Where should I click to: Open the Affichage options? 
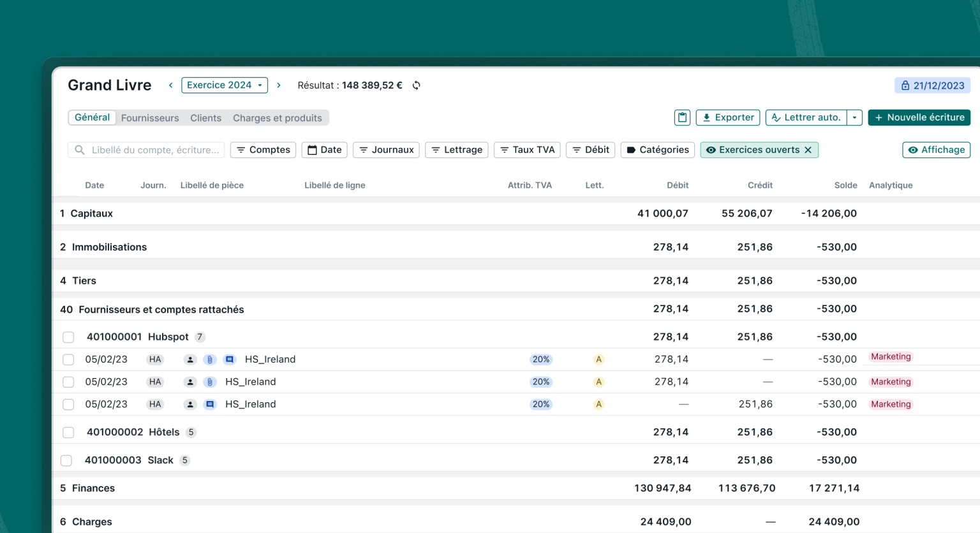936,150
